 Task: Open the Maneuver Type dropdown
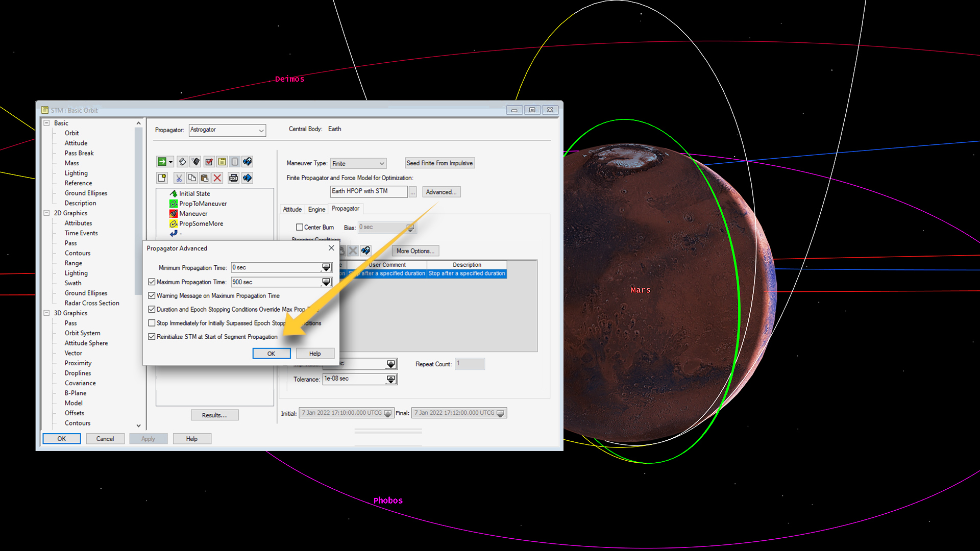(358, 163)
